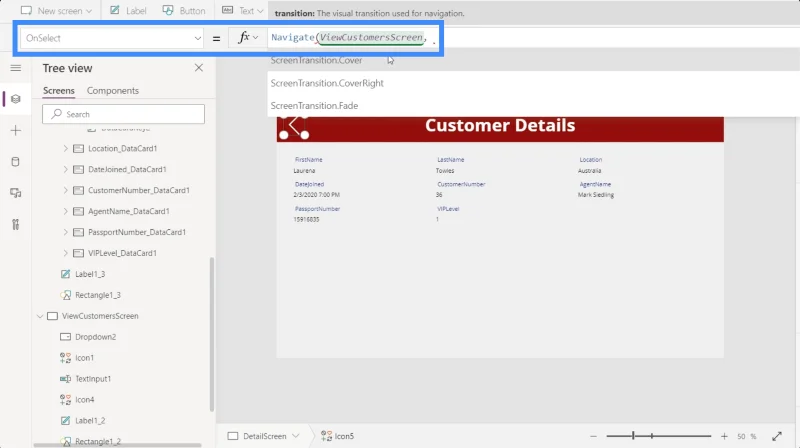Screen dimensions: 800x448
Task: Expand DateJoined_DataCard1 node
Action: tap(65, 169)
